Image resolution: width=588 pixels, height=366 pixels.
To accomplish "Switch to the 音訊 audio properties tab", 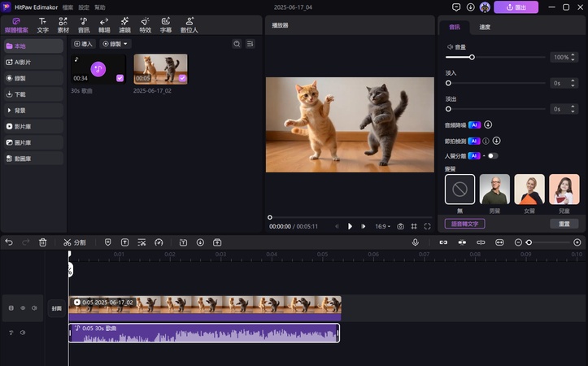I will [x=455, y=27].
